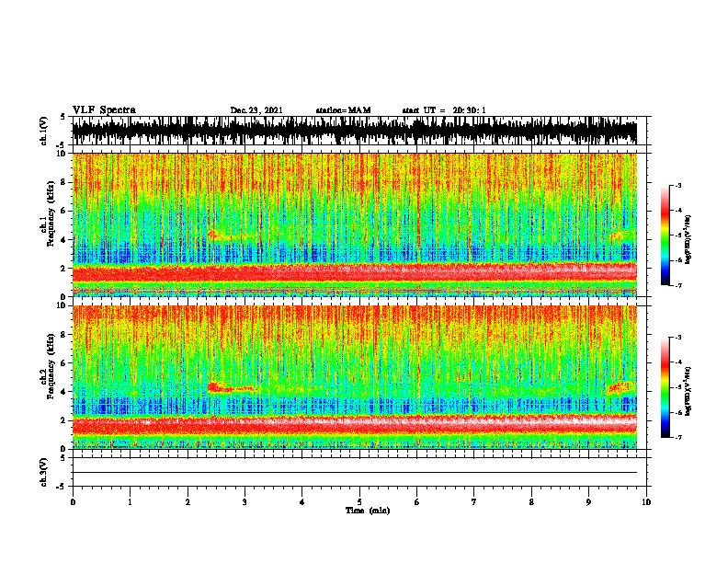Click the "station=MAM" header text
Viewport: 728px width, 563px height.
pos(343,110)
